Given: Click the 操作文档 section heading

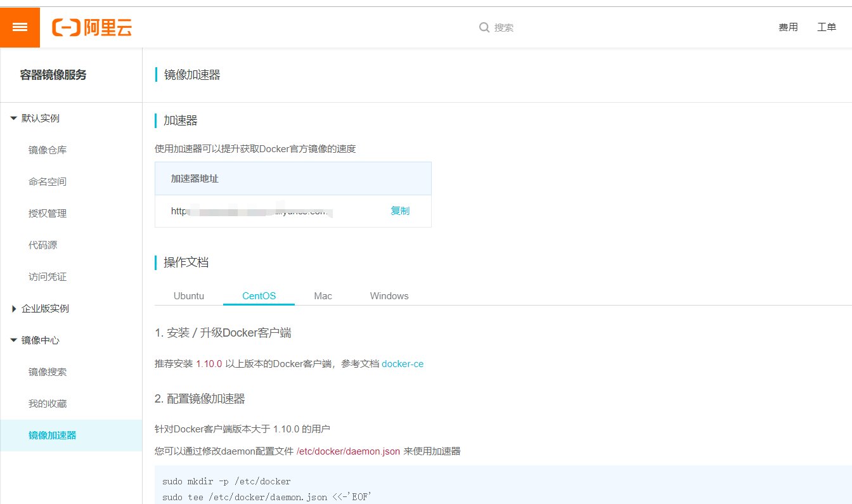Looking at the screenshot, I should (186, 262).
